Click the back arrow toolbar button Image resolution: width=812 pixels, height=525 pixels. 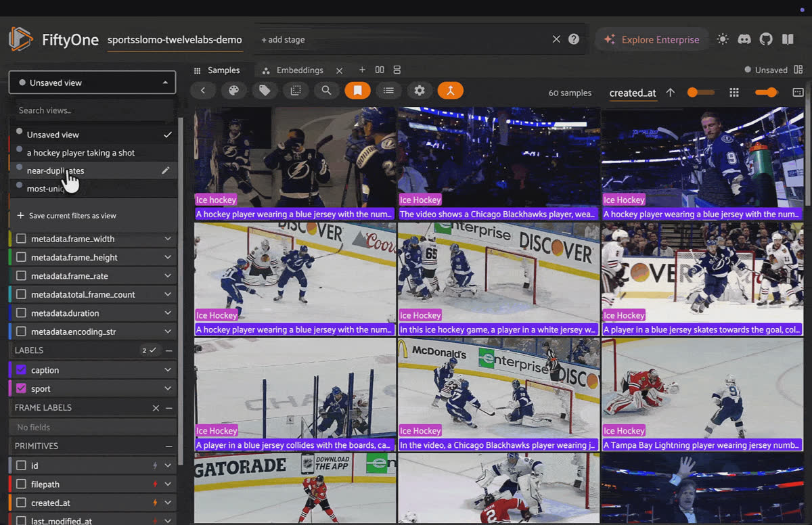click(203, 90)
